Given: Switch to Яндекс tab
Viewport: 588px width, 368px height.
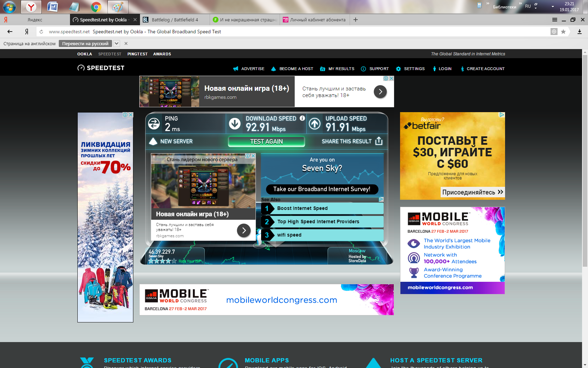Looking at the screenshot, I should [35, 20].
